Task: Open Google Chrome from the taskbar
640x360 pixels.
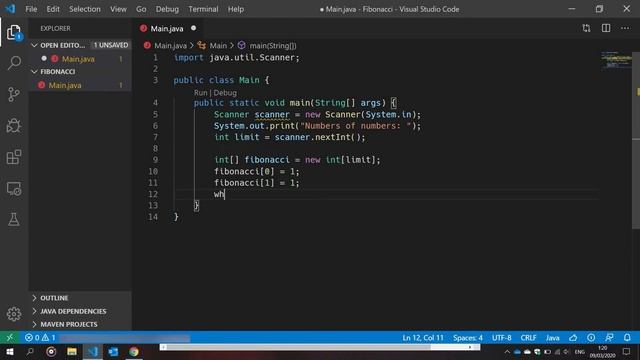Action: coord(134,351)
